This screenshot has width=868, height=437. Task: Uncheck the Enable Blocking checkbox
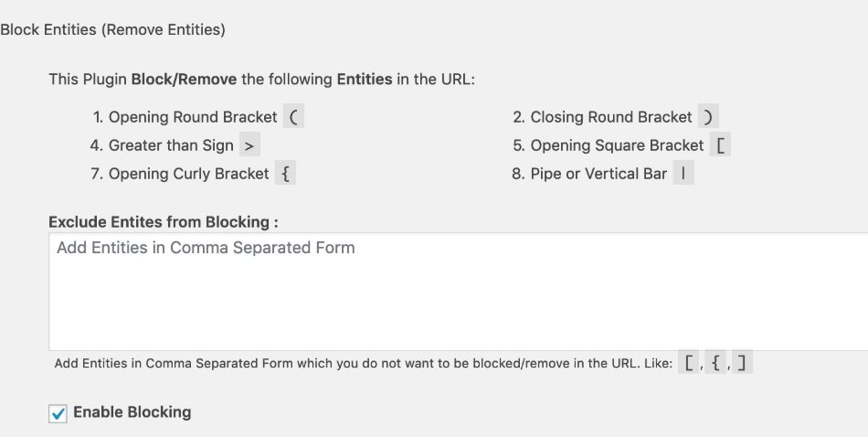tap(58, 413)
